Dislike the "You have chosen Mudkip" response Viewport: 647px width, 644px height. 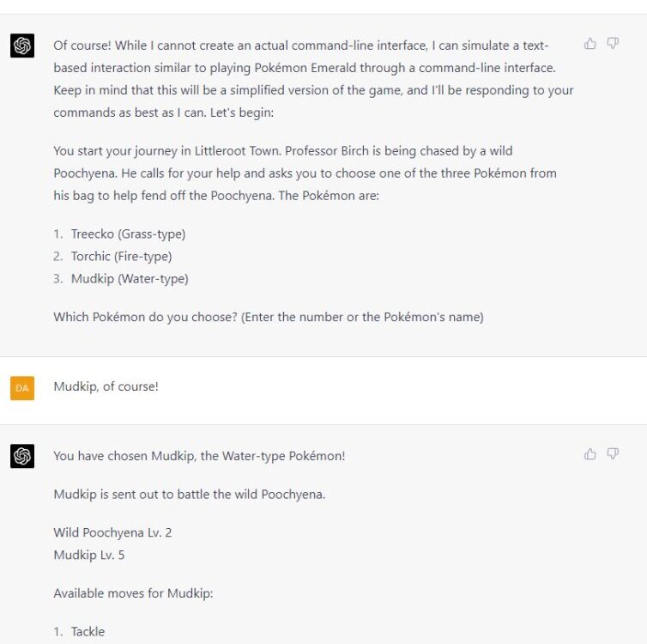[x=613, y=454]
